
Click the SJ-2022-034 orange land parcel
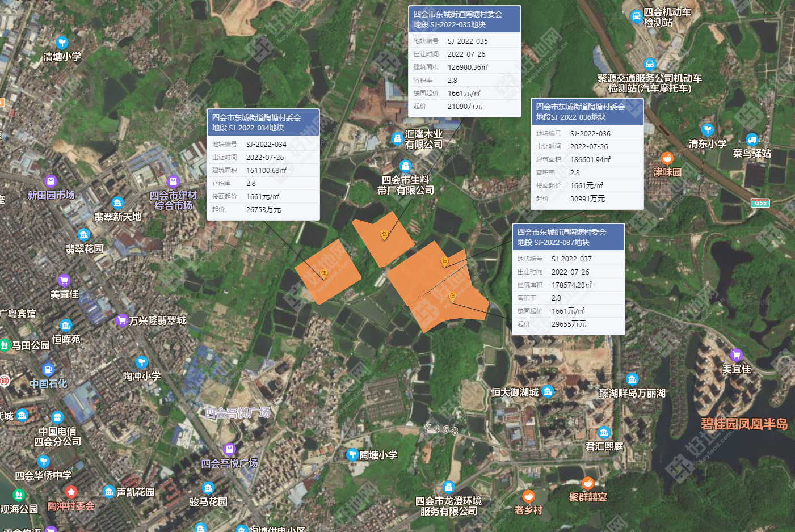(328, 272)
